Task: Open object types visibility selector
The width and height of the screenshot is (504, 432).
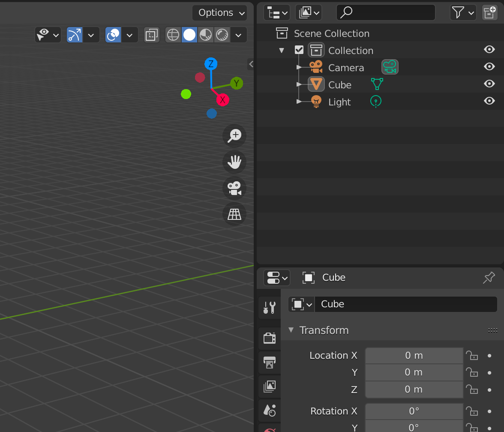Action: tap(48, 35)
